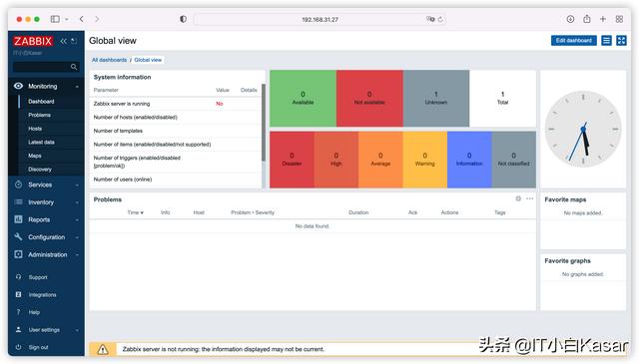The width and height of the screenshot is (639, 364).
Task: Open Problems in Monitoring menu
Action: (x=40, y=115)
